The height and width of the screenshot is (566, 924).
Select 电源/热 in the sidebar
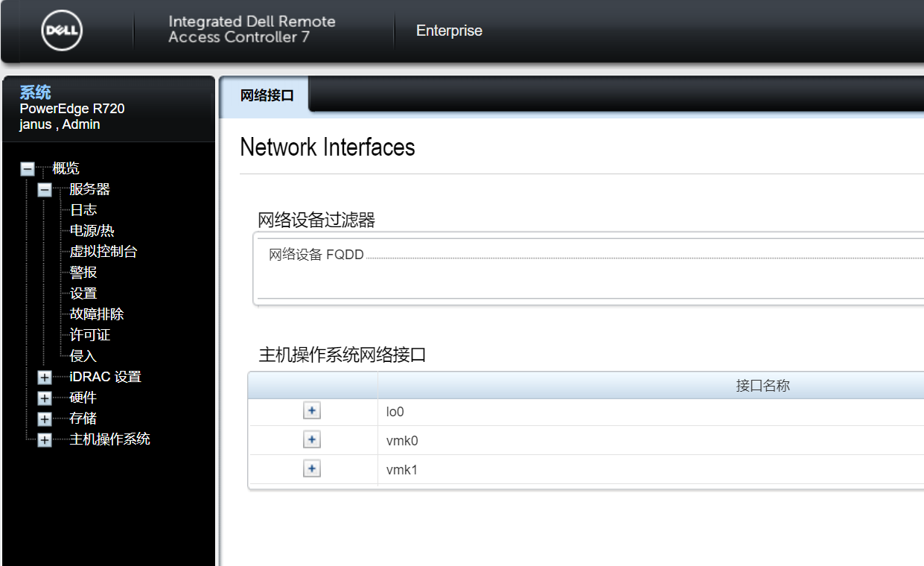coord(91,230)
